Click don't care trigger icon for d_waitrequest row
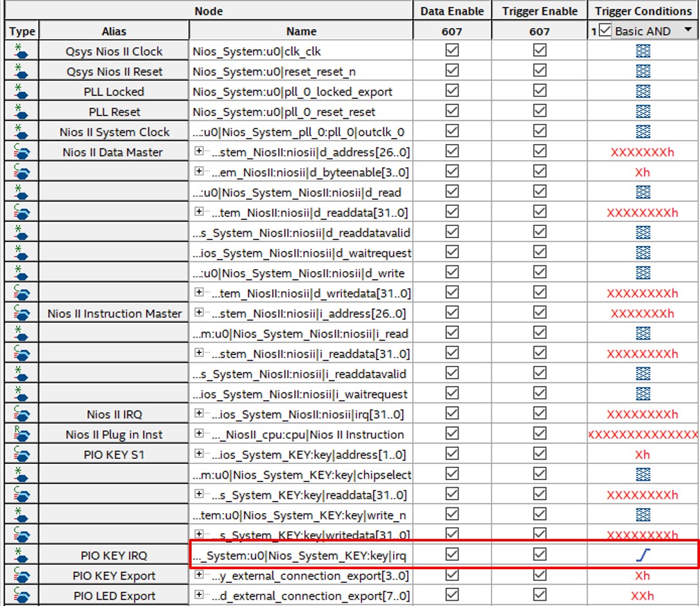700x606 pixels. pyautogui.click(x=643, y=252)
